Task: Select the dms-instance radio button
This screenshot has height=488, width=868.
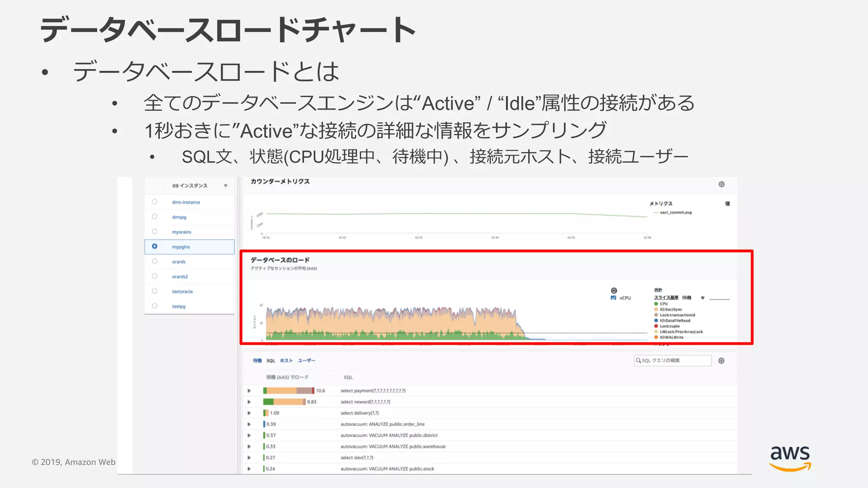Action: (155, 202)
